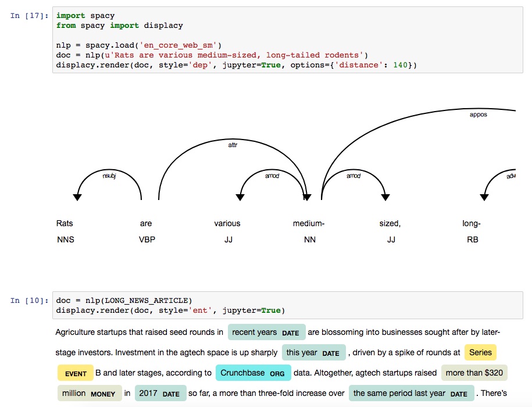The image size is (532, 407).
Task: Click the appos arc label at top right
Action: point(478,115)
